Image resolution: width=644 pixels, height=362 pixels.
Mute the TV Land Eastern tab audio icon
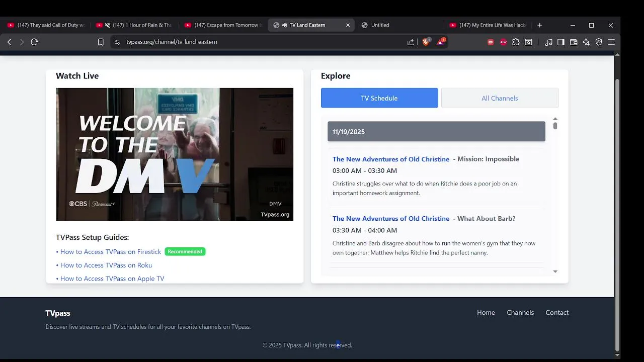tap(284, 25)
